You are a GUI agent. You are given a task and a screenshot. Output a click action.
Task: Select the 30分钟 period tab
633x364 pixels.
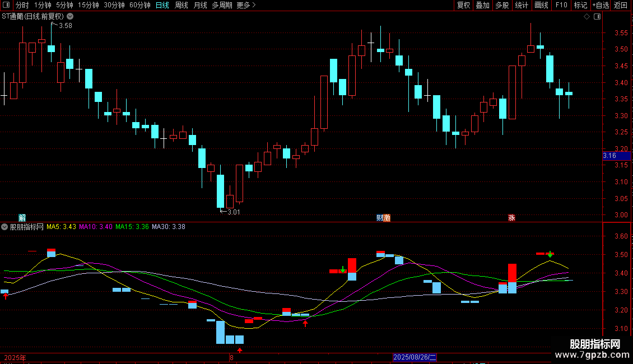pos(114,5)
